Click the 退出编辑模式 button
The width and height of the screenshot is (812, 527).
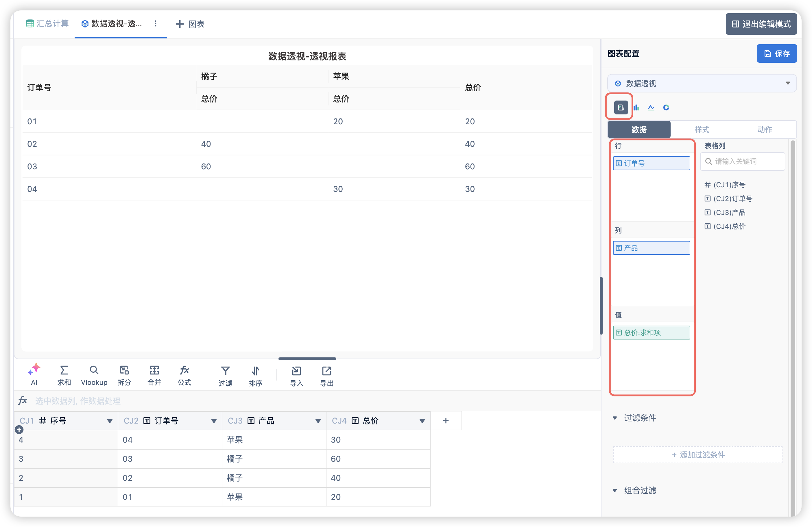coord(761,24)
